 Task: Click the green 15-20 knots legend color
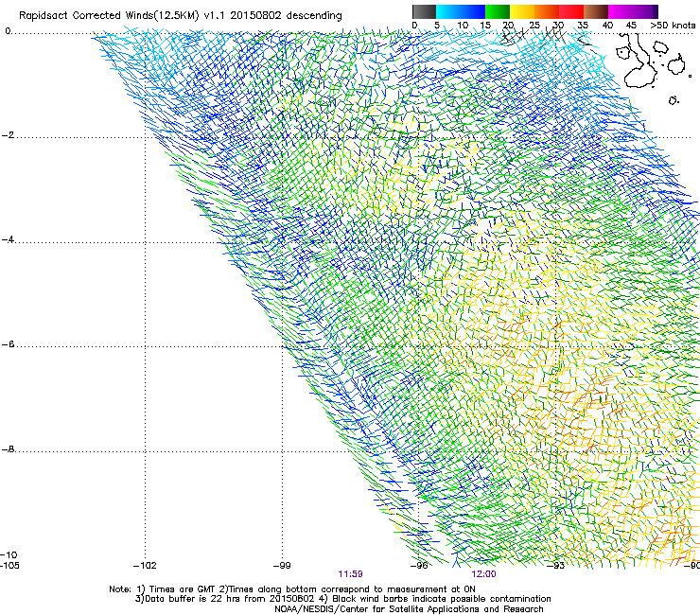498,11
